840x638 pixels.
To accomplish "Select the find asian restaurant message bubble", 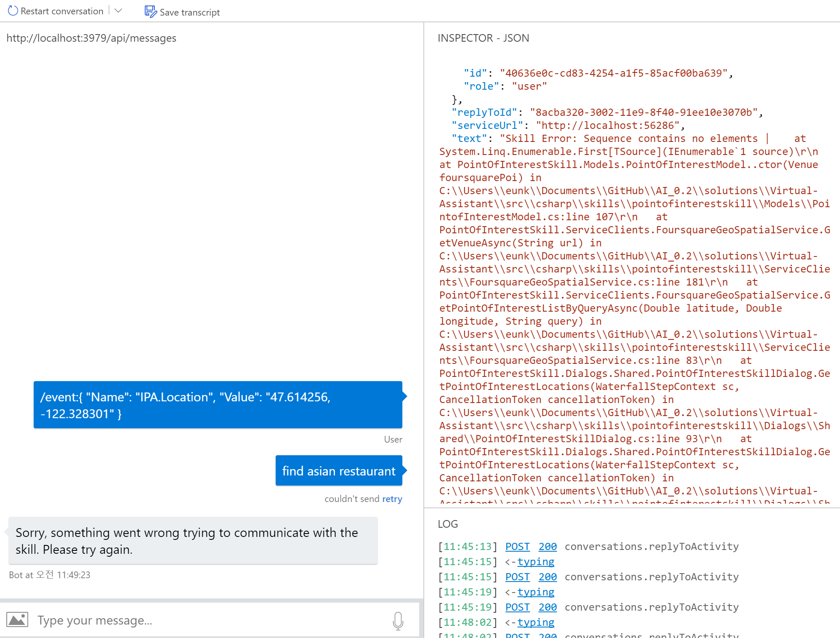I will [339, 471].
